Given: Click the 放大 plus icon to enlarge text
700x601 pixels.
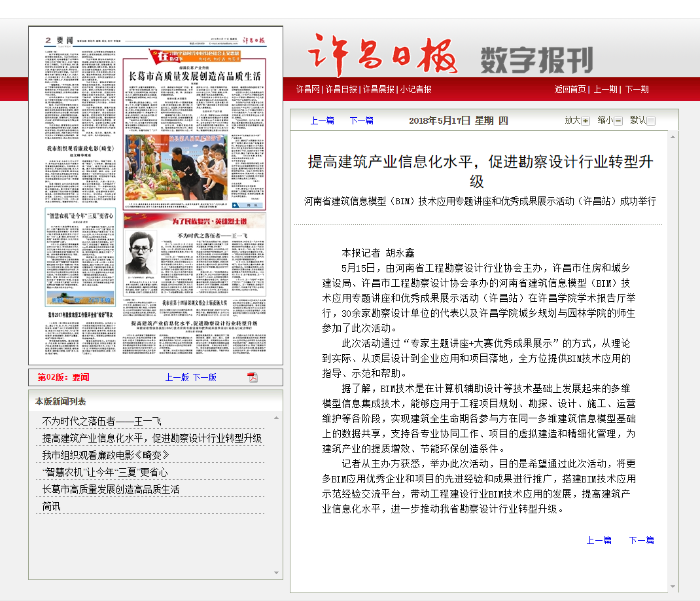Looking at the screenshot, I should point(586,121).
